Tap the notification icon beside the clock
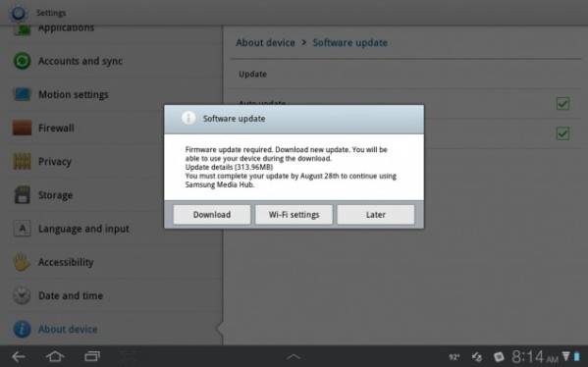 tap(499, 357)
